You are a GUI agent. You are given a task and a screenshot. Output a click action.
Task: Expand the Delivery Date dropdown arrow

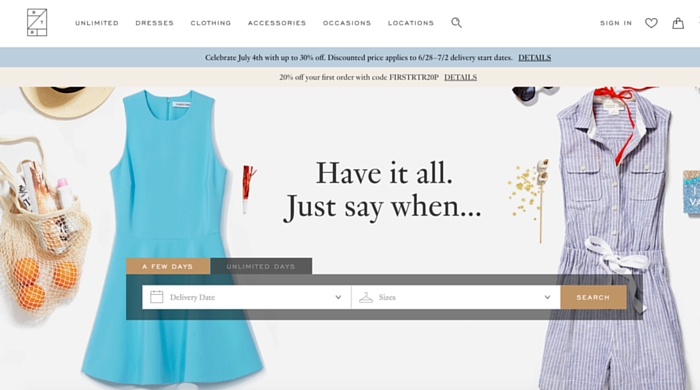coord(338,297)
